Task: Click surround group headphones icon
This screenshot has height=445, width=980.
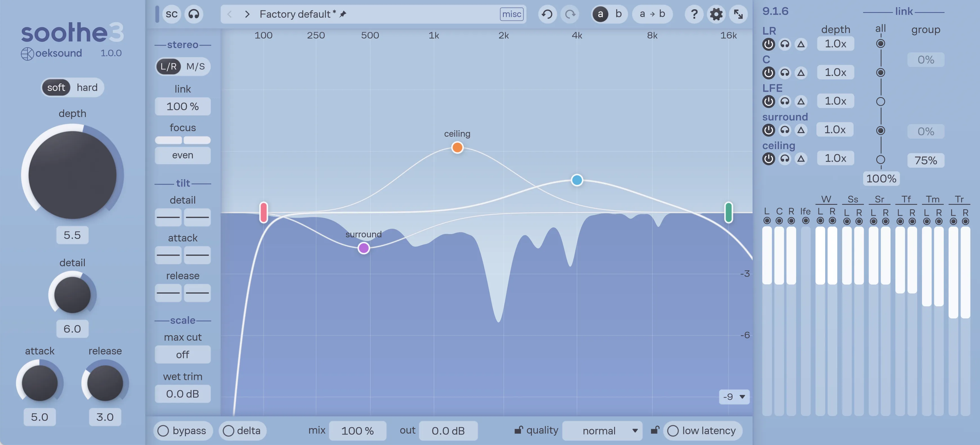Action: tap(785, 130)
